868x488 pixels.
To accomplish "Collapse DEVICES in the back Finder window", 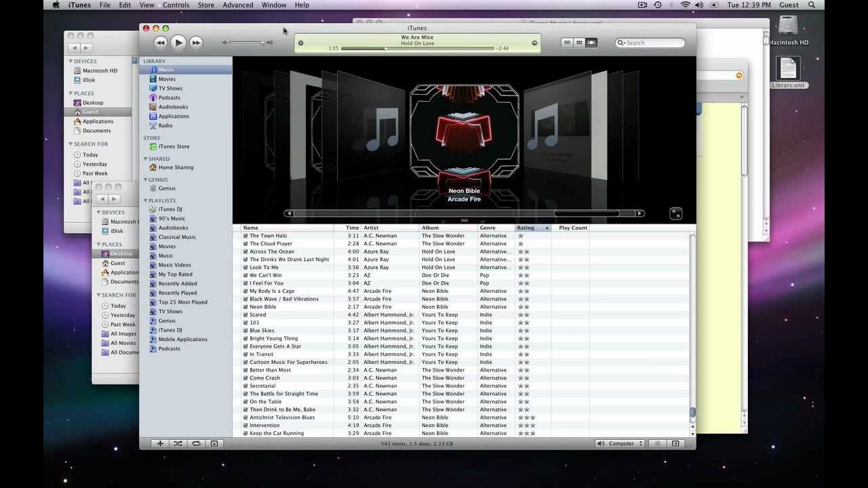I will pyautogui.click(x=70, y=61).
